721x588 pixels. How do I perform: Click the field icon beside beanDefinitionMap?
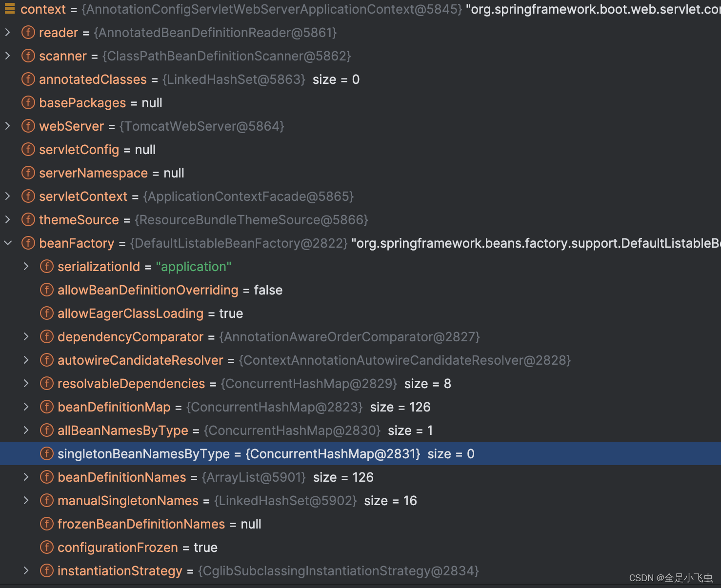tap(47, 407)
